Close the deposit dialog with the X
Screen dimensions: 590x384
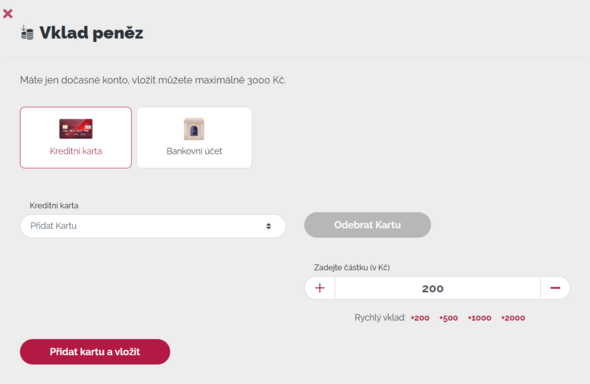8,14
